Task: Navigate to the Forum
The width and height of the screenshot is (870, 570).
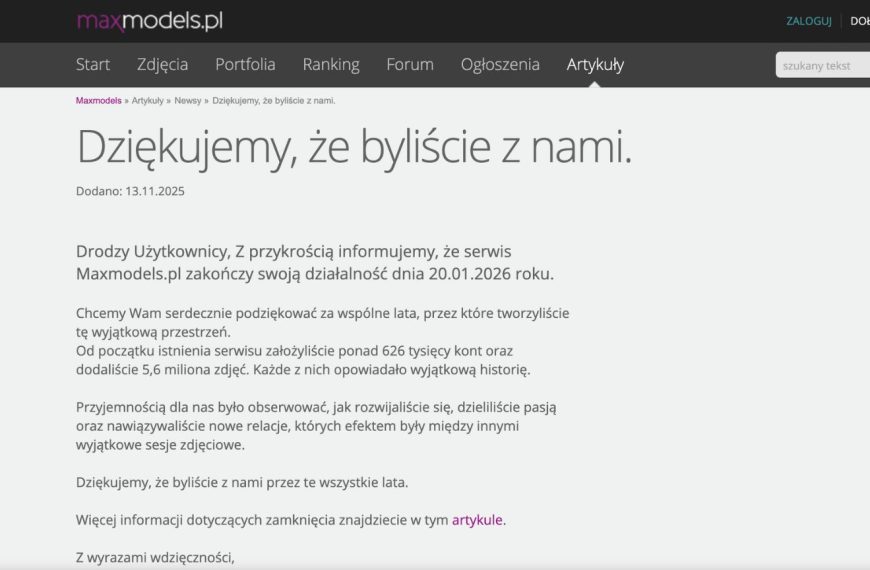Action: click(410, 64)
